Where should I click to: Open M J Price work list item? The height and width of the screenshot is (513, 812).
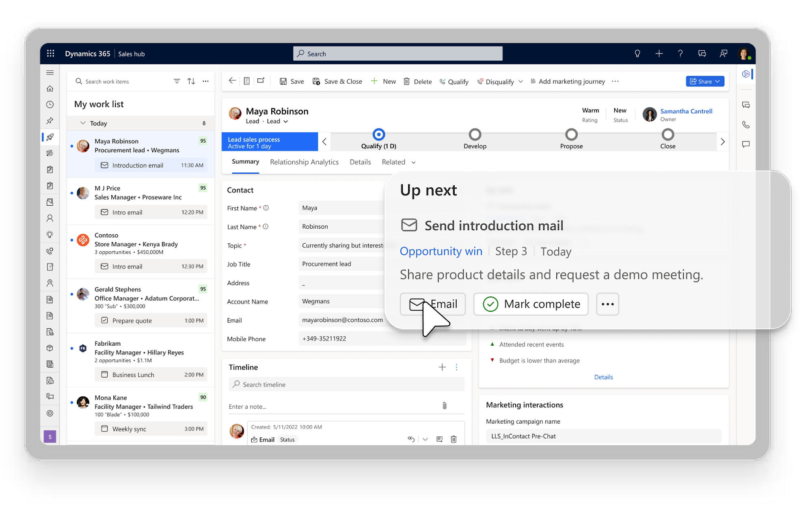pyautogui.click(x=140, y=201)
